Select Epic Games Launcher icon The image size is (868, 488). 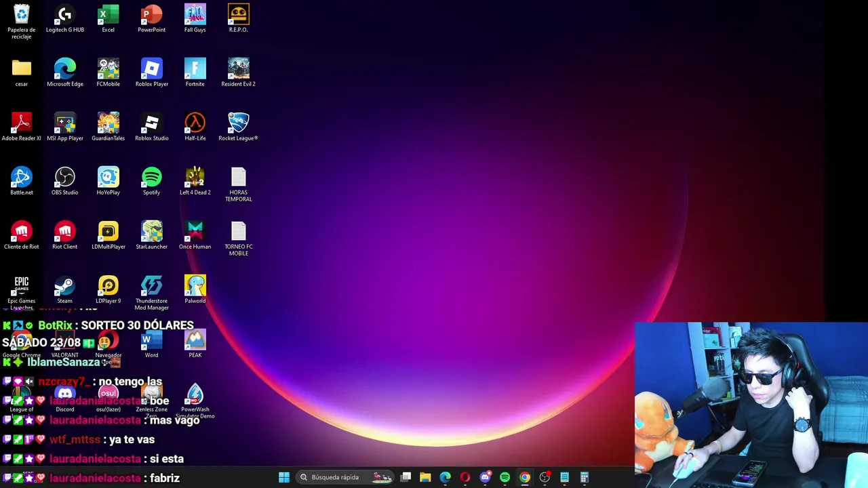pos(22,293)
